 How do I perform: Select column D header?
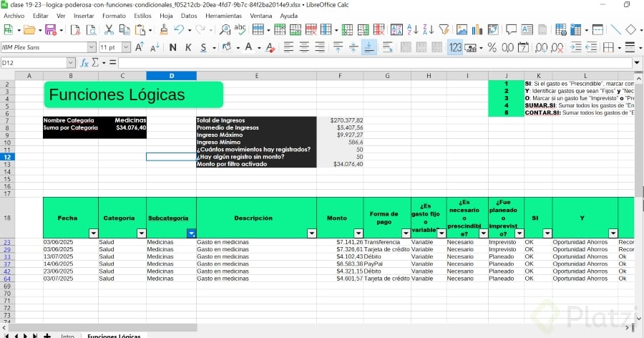pyautogui.click(x=171, y=76)
